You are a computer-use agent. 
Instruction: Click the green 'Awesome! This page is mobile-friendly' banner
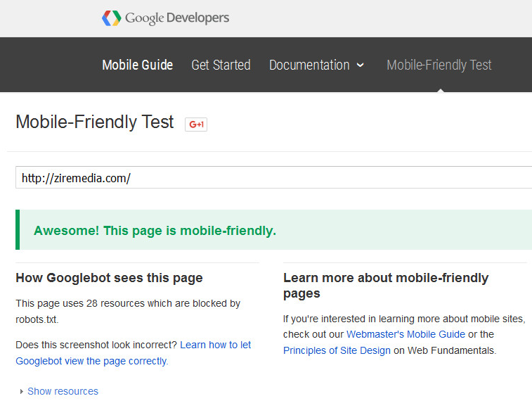(x=273, y=230)
